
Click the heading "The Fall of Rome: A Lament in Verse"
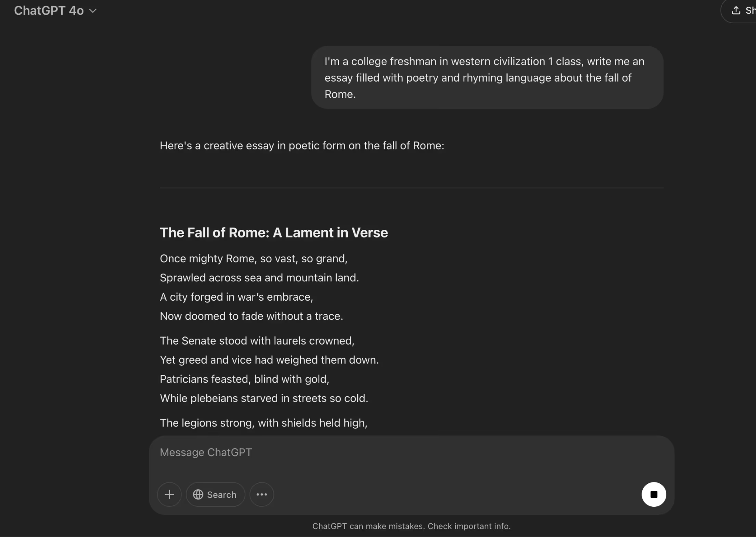[x=274, y=233]
